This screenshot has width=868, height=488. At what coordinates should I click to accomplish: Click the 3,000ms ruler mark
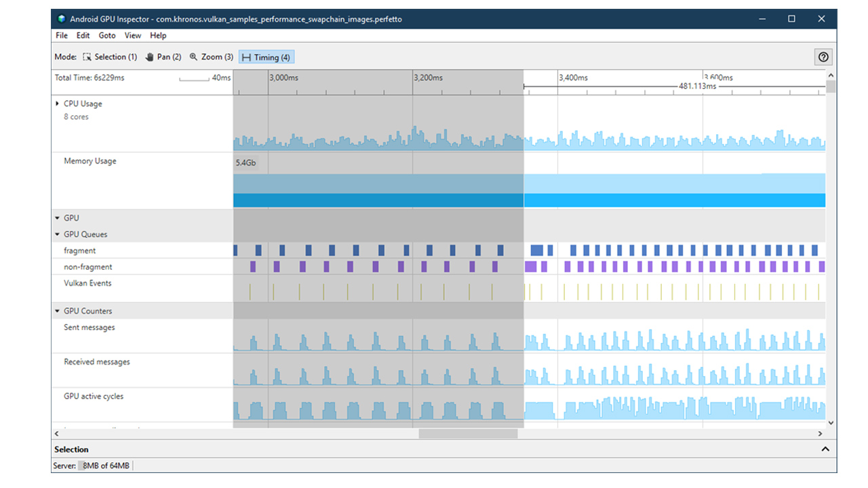[284, 78]
